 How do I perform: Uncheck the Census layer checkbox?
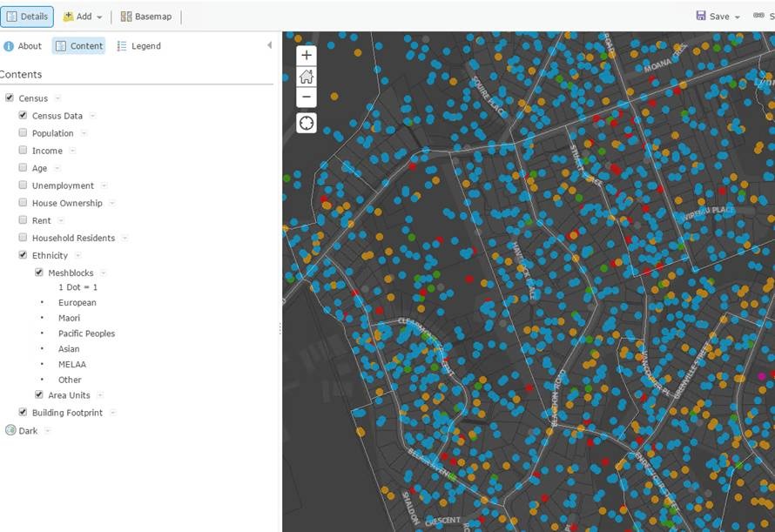pos(10,98)
